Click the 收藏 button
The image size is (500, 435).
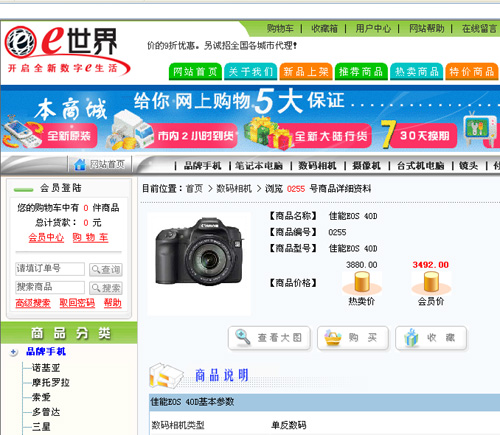click(431, 338)
